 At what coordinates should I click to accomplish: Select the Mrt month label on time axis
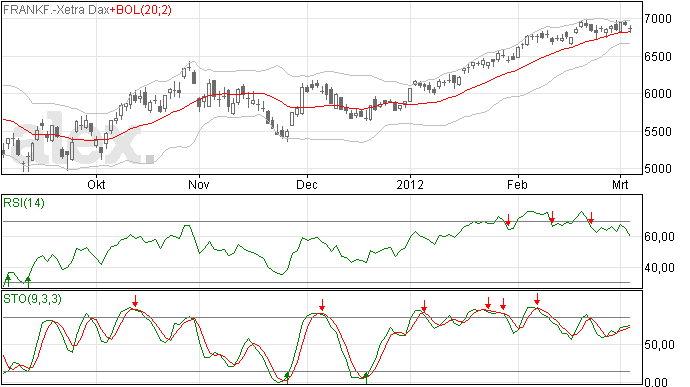620,184
